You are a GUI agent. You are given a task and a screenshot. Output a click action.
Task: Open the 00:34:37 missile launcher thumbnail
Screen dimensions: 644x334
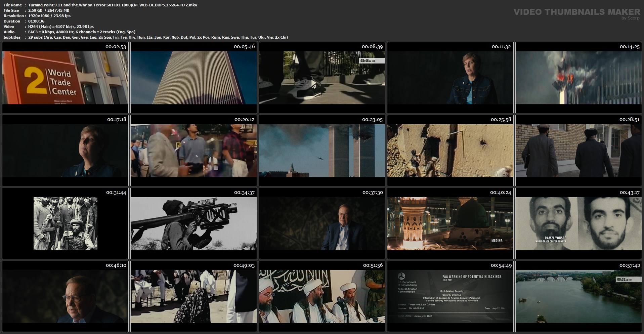point(194,223)
